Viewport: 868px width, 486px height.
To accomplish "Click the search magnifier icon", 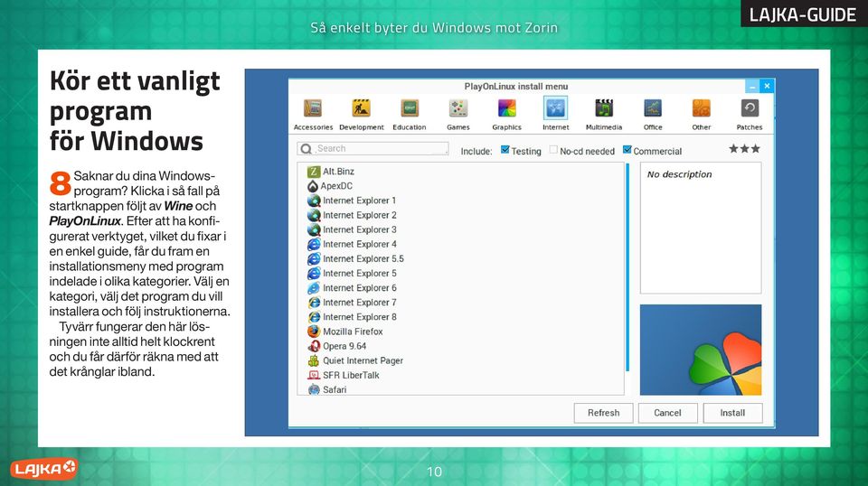I will pyautogui.click(x=306, y=149).
